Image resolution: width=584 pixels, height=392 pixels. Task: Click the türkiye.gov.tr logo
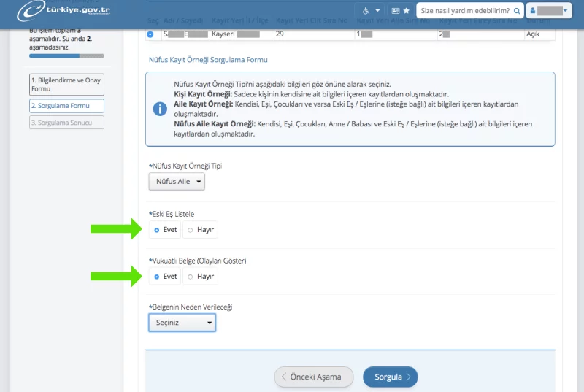(x=64, y=10)
